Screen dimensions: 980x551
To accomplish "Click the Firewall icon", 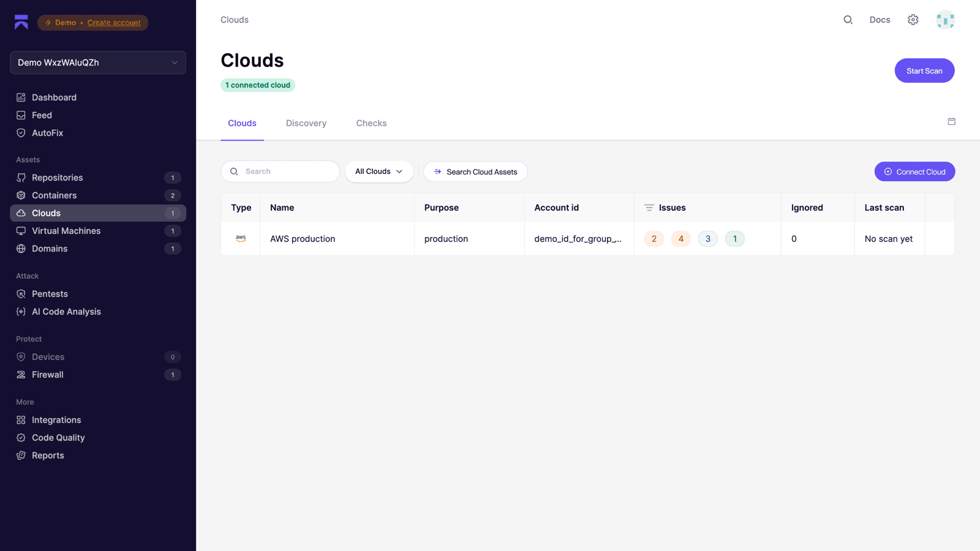I will point(21,375).
